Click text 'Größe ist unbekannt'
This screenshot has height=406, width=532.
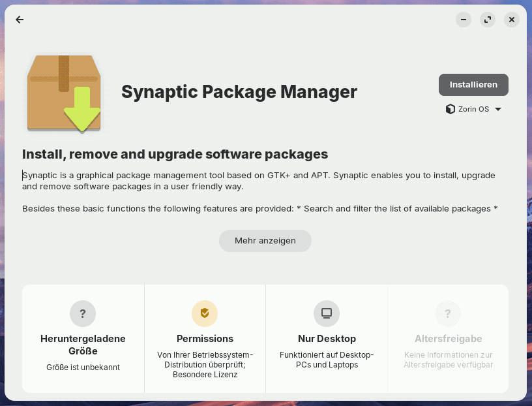[x=83, y=367]
